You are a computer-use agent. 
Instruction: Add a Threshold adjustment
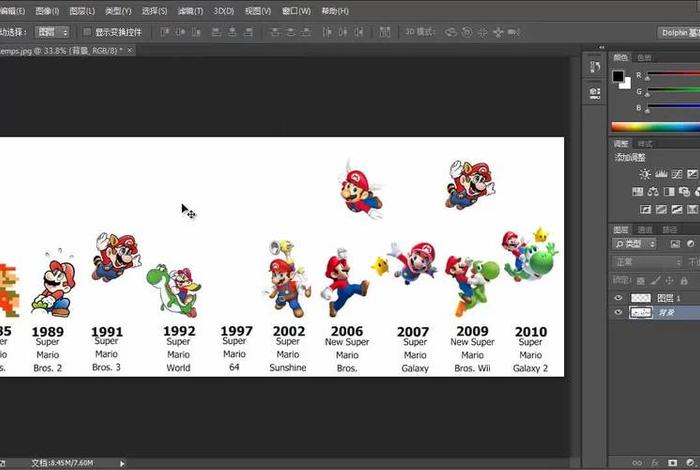coord(677,209)
